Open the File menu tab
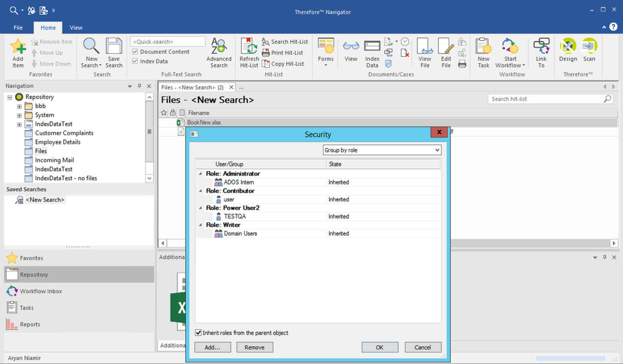Viewport: 623px width, 364px height. coord(18,28)
